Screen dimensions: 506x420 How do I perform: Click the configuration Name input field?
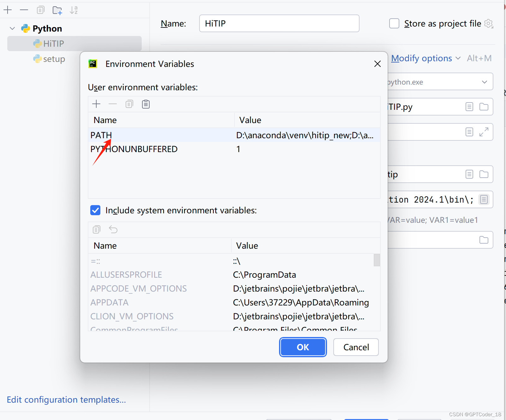pyautogui.click(x=279, y=23)
